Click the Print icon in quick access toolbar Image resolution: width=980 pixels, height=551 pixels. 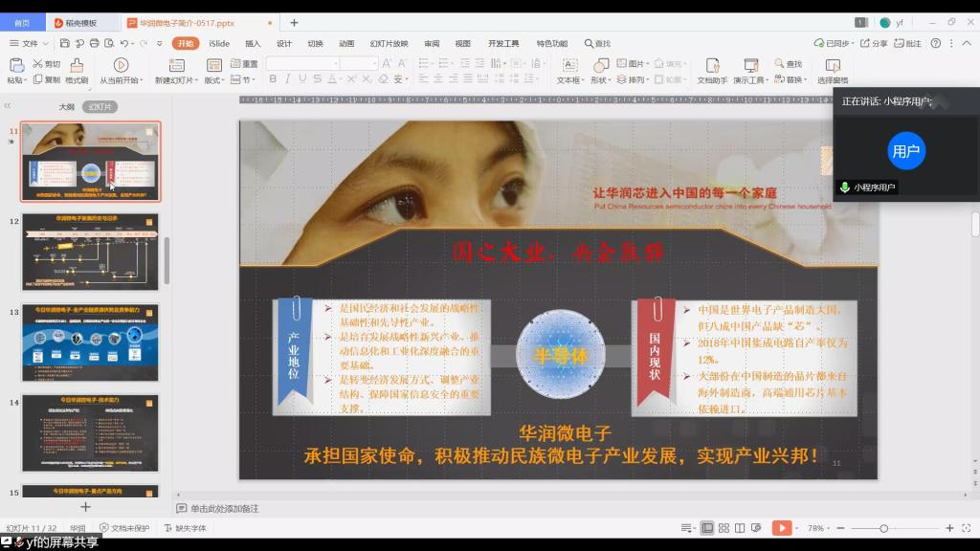coord(94,43)
